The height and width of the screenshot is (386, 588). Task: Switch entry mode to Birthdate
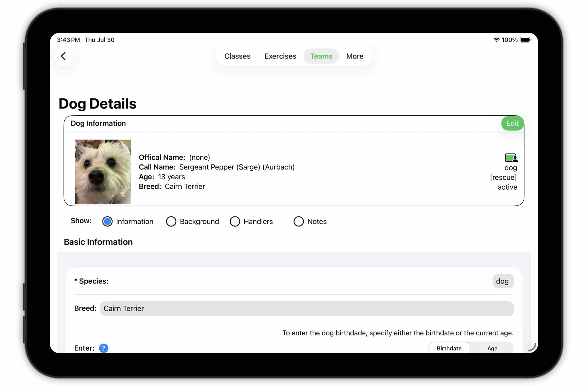click(449, 348)
